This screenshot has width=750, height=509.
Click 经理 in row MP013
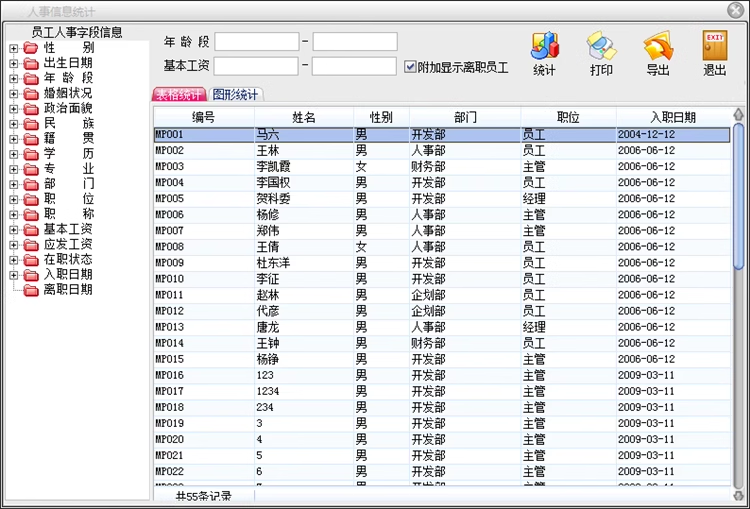tap(534, 327)
